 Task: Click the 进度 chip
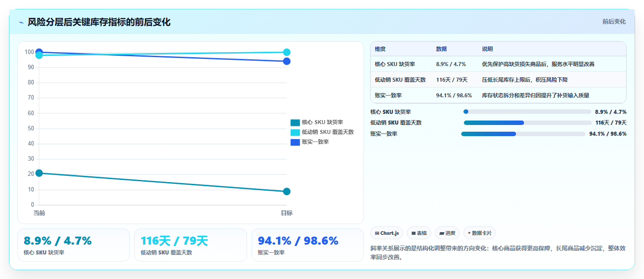point(447,233)
